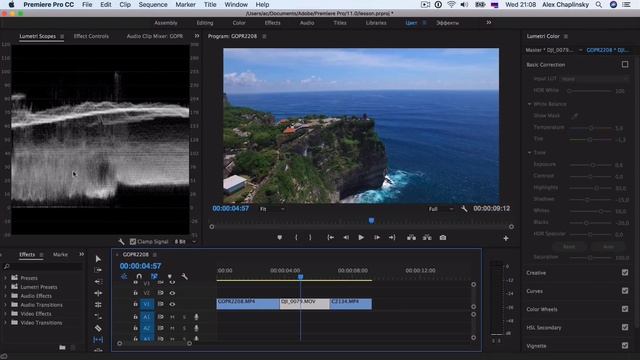Click the Mark In button
The width and height of the screenshot is (640, 360).
coord(296,238)
